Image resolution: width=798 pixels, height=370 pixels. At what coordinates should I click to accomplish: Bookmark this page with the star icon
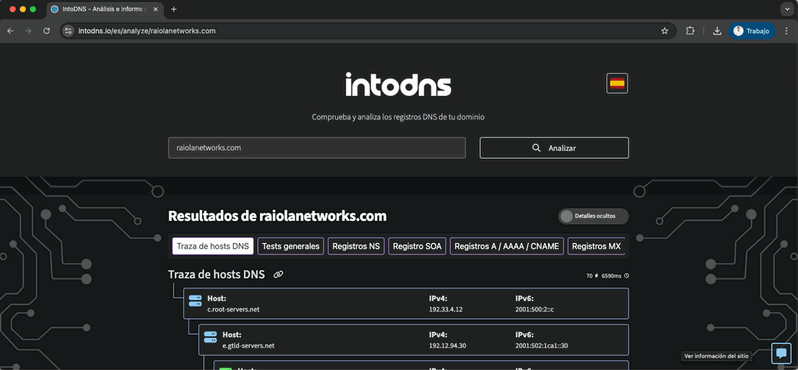pyautogui.click(x=665, y=31)
